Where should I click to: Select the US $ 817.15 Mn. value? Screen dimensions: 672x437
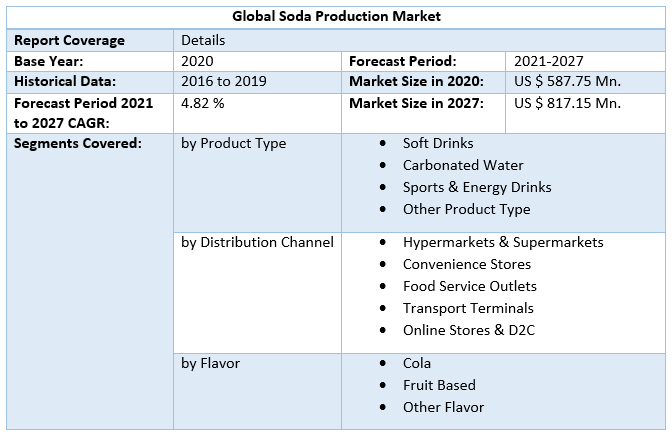(x=567, y=102)
